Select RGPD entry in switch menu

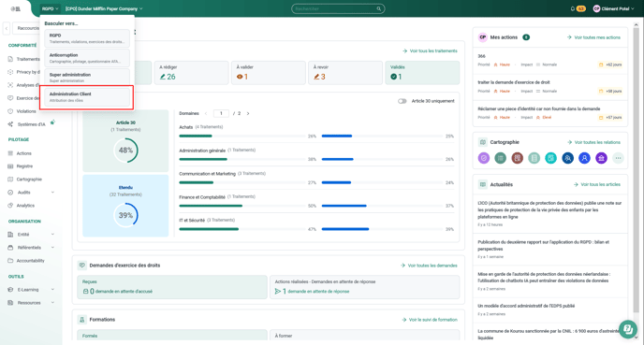click(87, 38)
